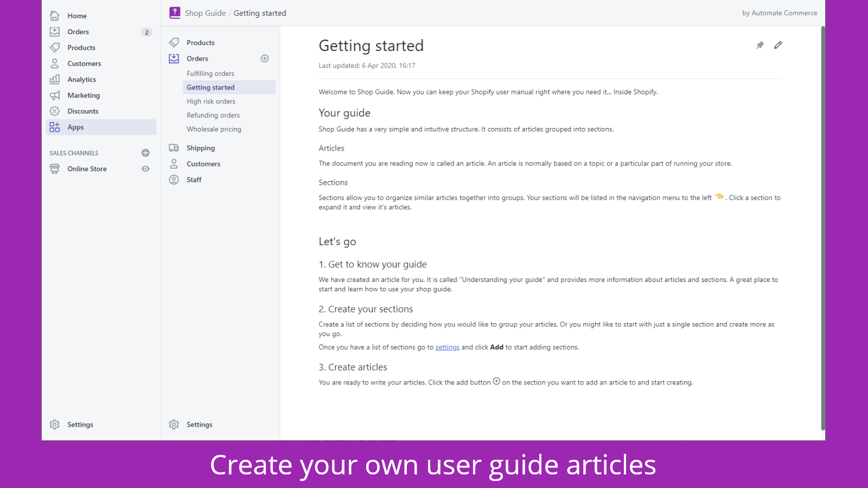Click the Staff section icon
Image resolution: width=868 pixels, height=488 pixels.
click(174, 179)
